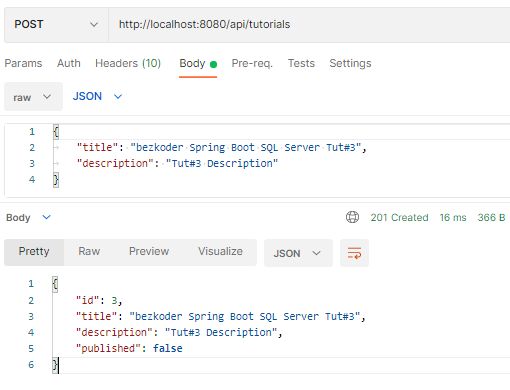Click the 201 Created status
This screenshot has width=510, height=390.
(399, 218)
